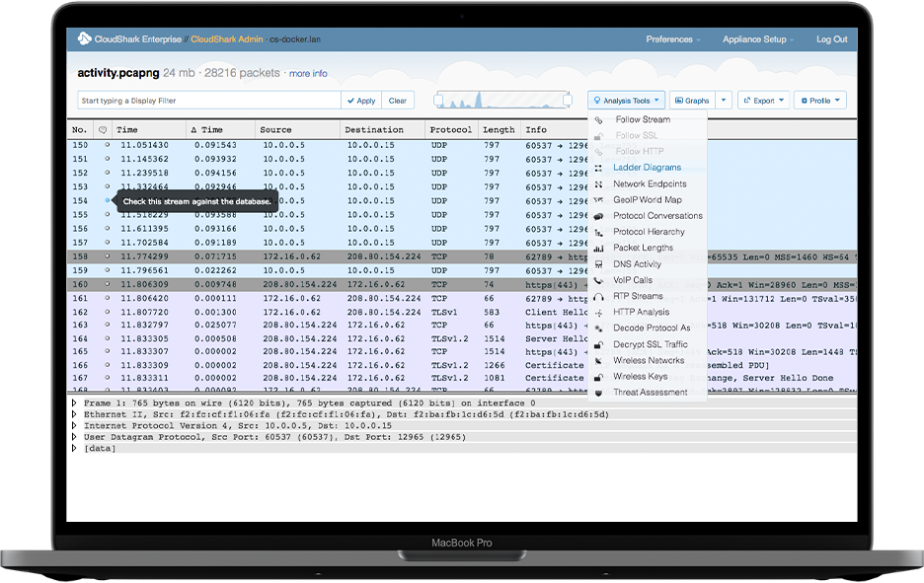Open the Preferences menu in header

click(673, 39)
